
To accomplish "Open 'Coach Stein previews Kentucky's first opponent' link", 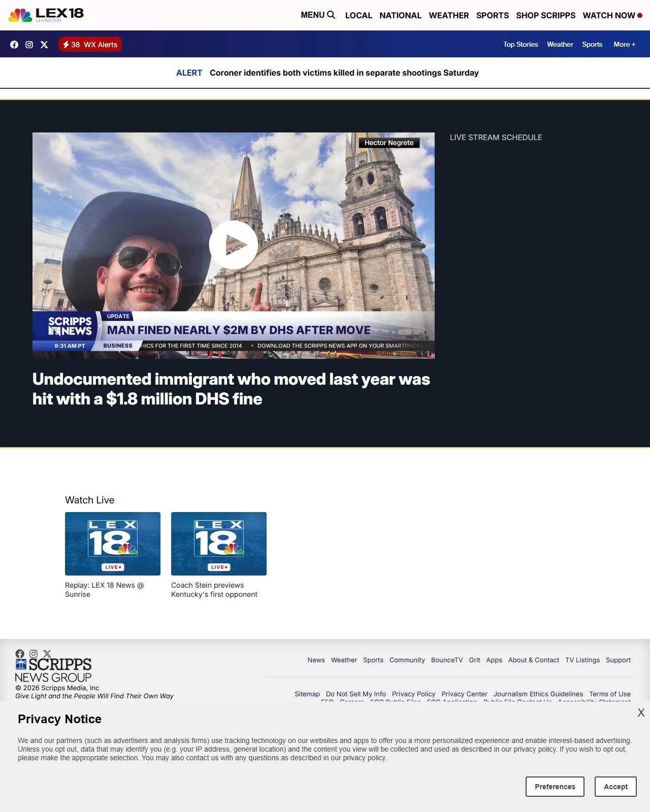I will pos(214,590).
